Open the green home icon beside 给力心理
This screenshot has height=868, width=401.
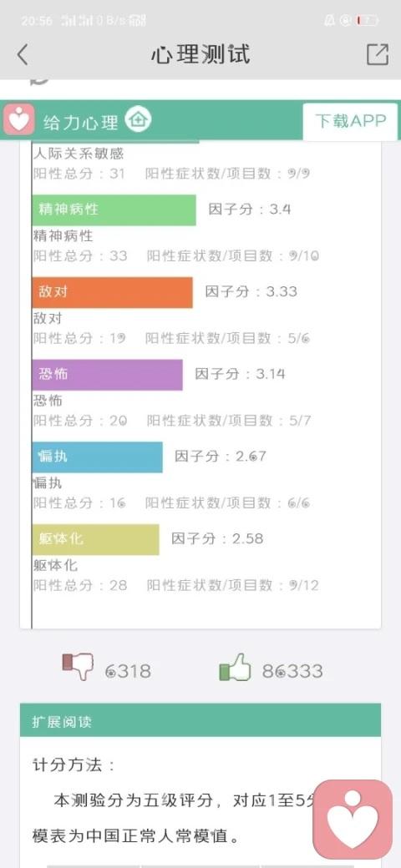tap(138, 119)
